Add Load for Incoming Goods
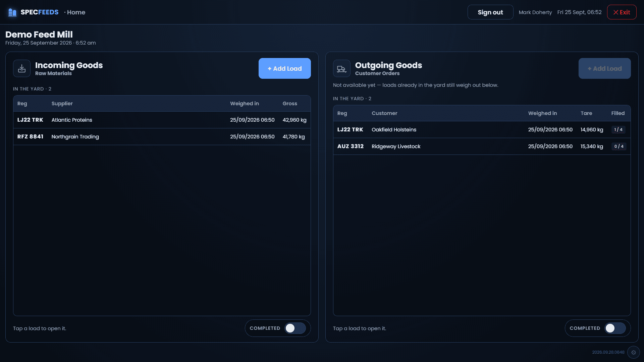The image size is (644, 362). (x=284, y=68)
